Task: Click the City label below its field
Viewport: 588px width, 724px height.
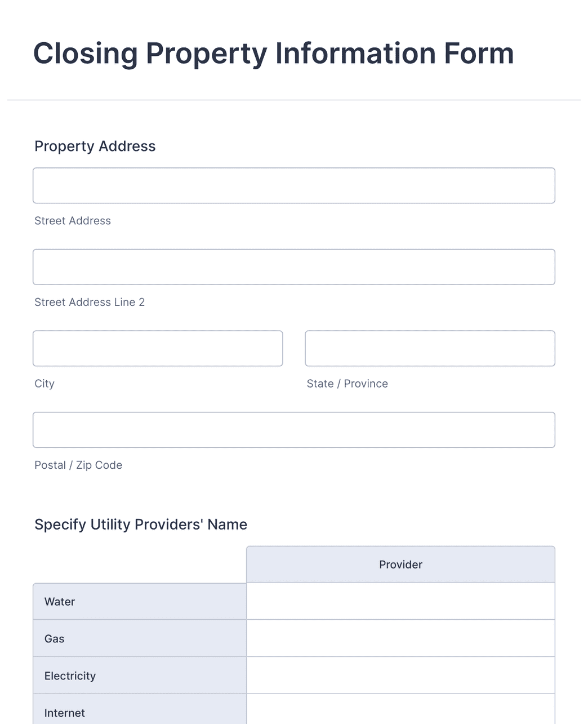Action: point(44,383)
